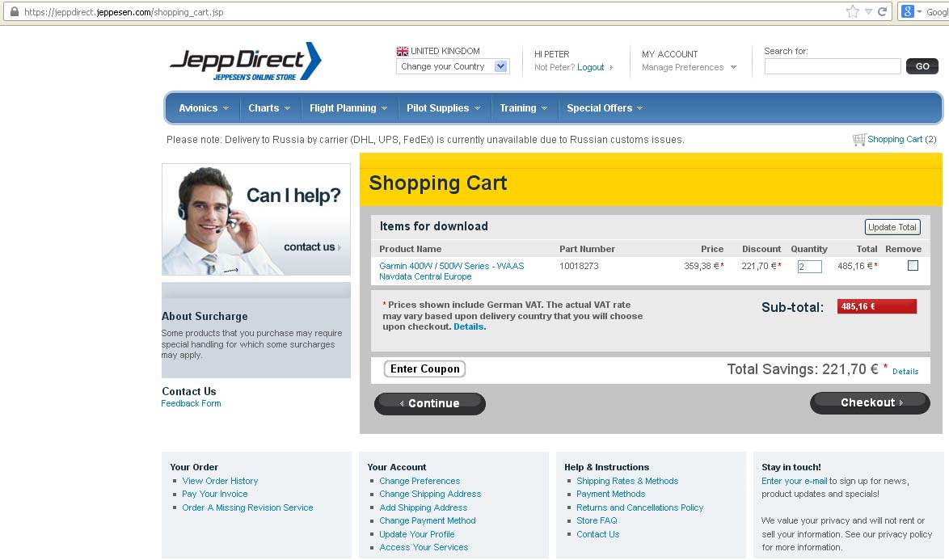Open footer Contact Us link
The width and height of the screenshot is (949, 560).
(x=598, y=534)
